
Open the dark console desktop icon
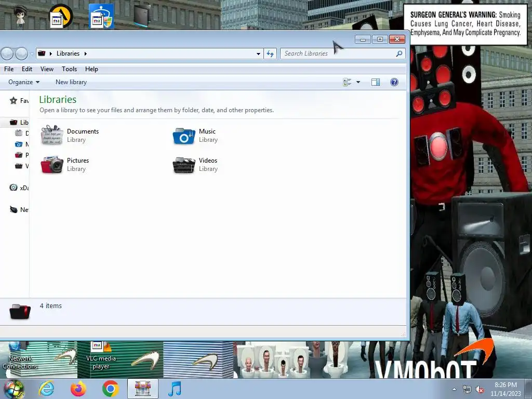(x=141, y=16)
